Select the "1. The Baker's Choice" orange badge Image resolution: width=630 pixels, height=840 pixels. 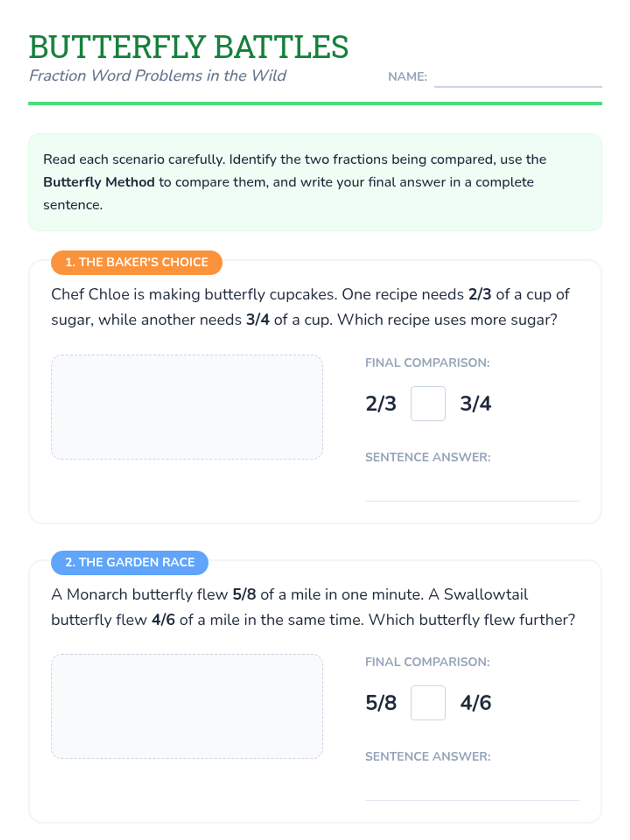click(136, 262)
